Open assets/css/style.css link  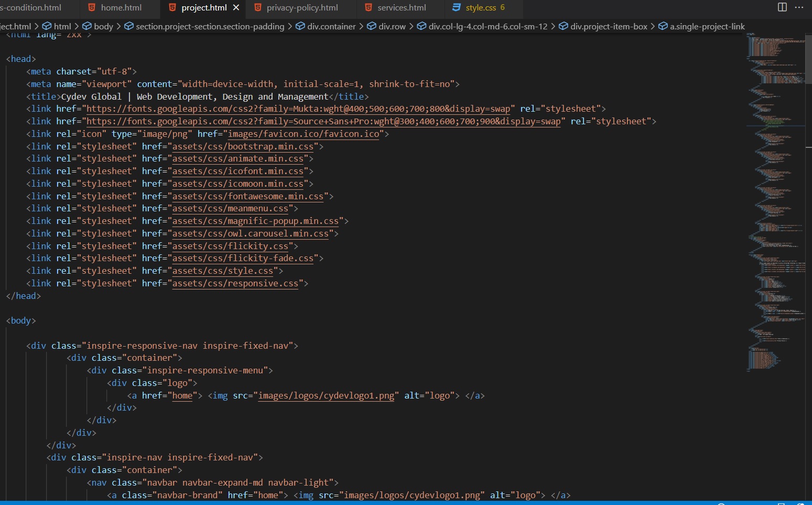coord(223,271)
